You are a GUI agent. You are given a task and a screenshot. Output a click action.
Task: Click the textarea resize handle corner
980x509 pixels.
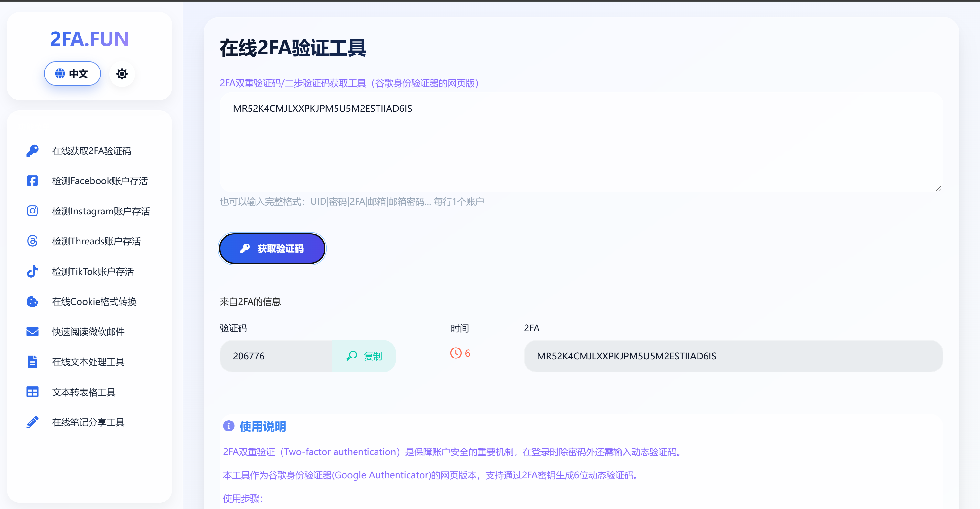[x=939, y=189]
